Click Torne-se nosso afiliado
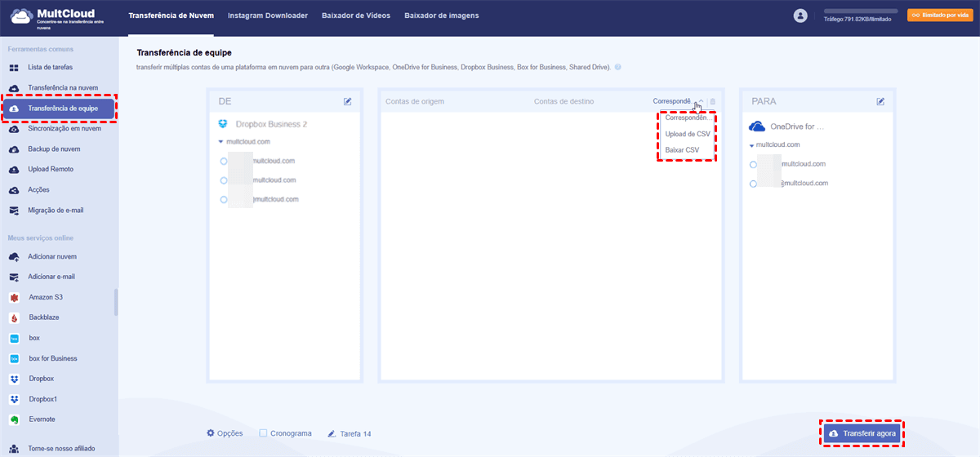 pos(61,448)
